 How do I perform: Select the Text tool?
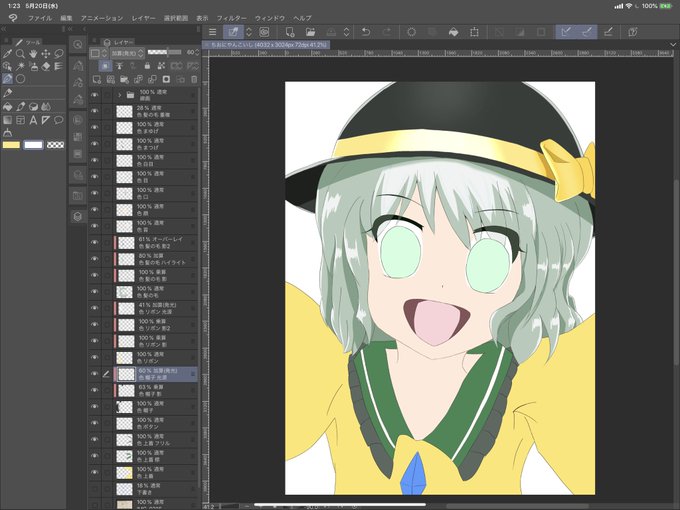(x=33, y=120)
